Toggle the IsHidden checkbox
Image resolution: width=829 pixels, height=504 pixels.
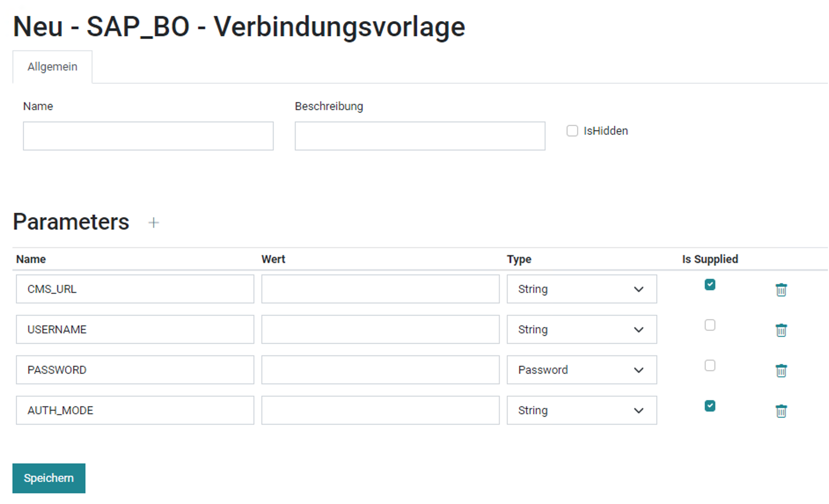pyautogui.click(x=572, y=131)
